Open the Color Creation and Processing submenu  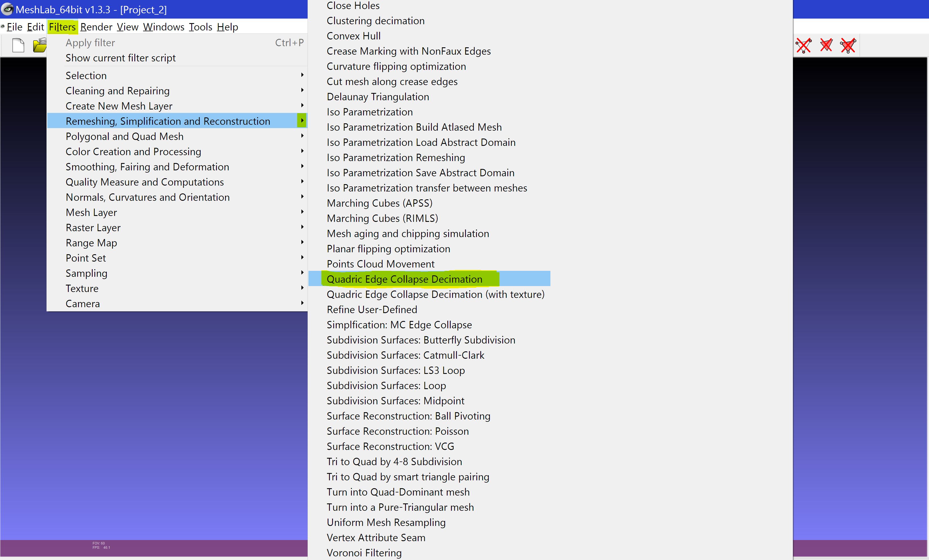133,151
